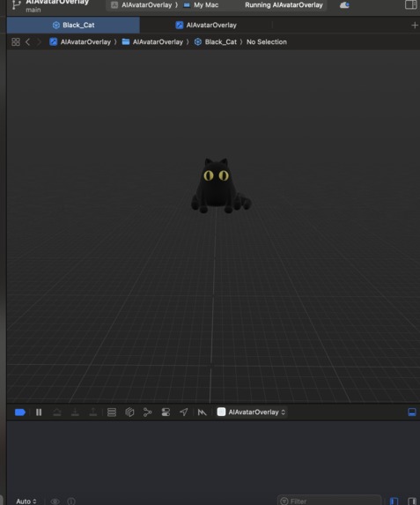This screenshot has width=420, height=505.
Task: Click the Metal frame capture icon
Action: tap(203, 412)
